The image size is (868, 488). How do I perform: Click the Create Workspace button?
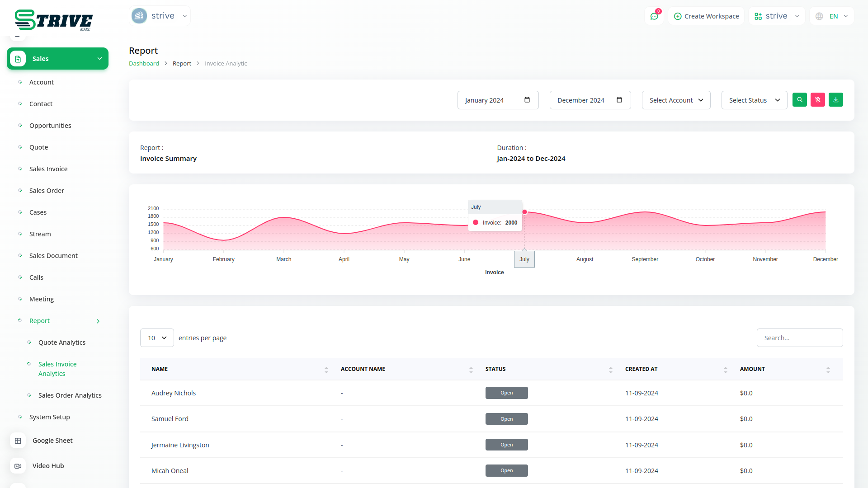tap(706, 16)
